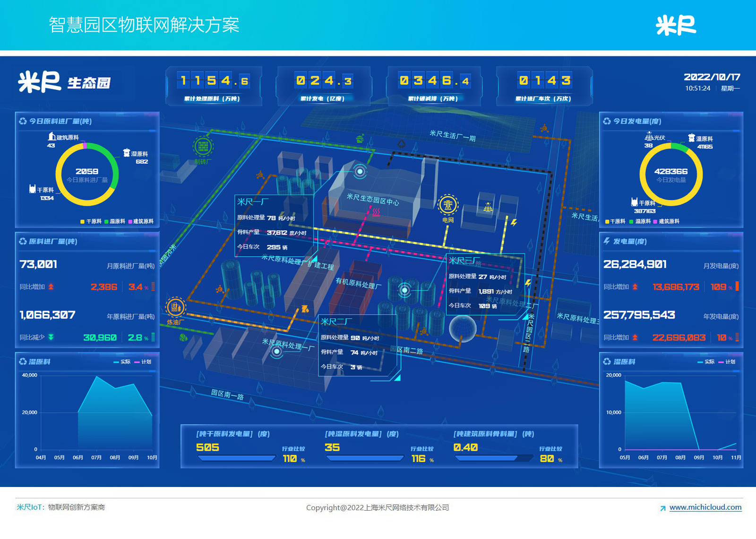Click recycle icon in 今日原料进厂量 header
The height and width of the screenshot is (539, 756).
click(x=23, y=121)
